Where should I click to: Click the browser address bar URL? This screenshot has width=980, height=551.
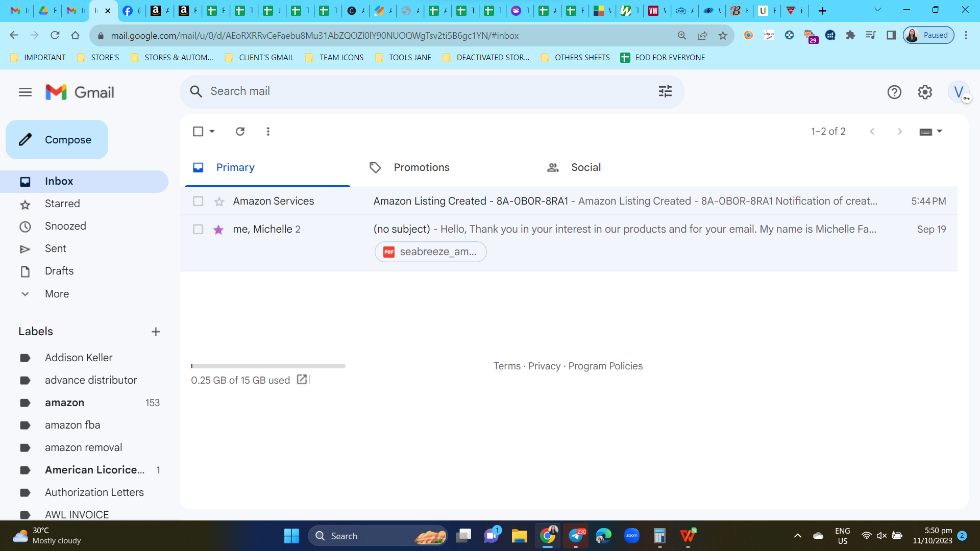tap(314, 35)
